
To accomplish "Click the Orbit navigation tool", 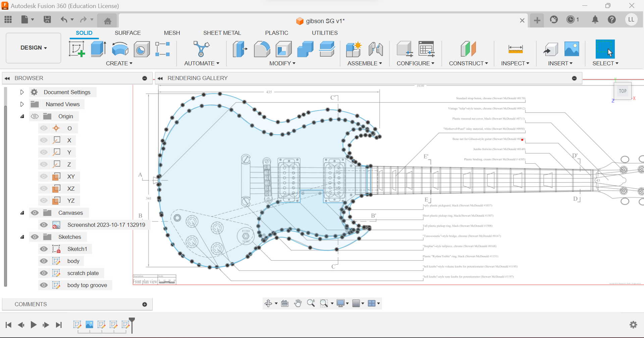I will click(268, 303).
